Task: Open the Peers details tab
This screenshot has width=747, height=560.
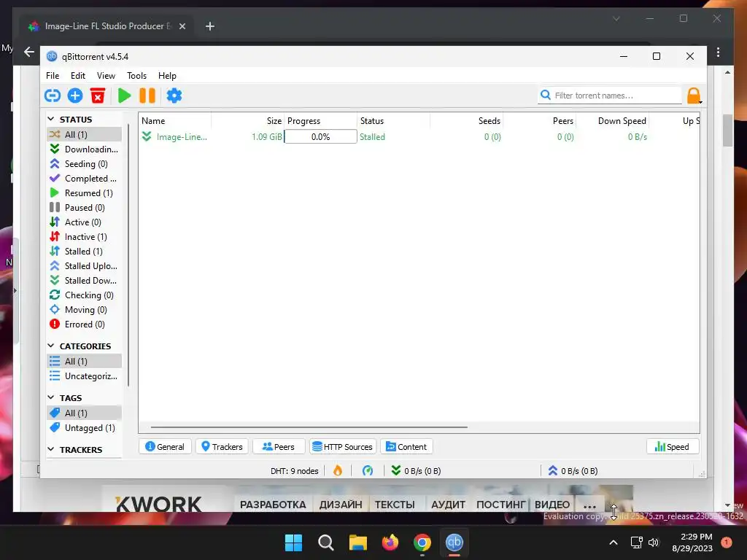Action: pyautogui.click(x=279, y=447)
